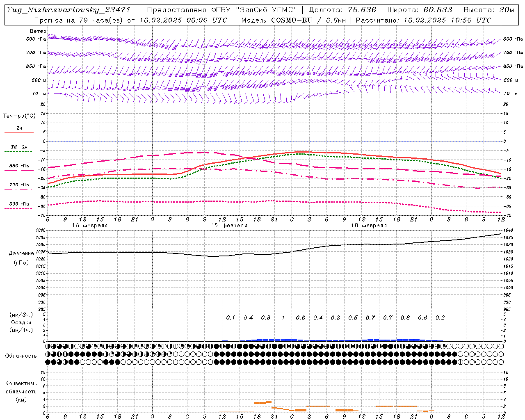
Task: Click the 0.1 precipitation value
Action: coord(231,317)
